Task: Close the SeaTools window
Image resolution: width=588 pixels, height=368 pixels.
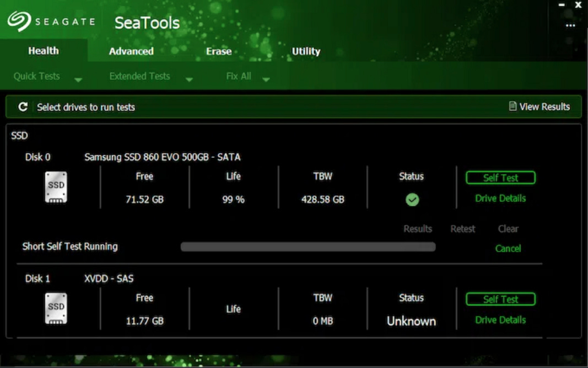Action: (578, 5)
